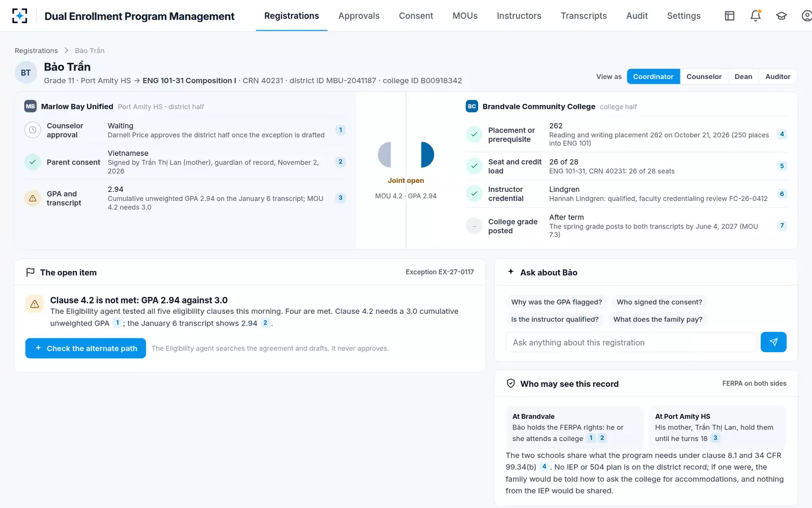Screen dimensions: 812x508
Task: Pick 'What does the family pay?' suggestion
Action: 658,319
